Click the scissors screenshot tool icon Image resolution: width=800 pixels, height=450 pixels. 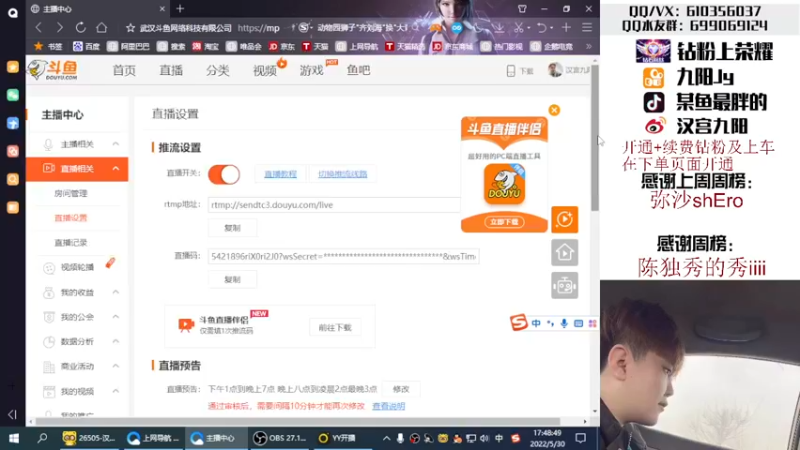tap(519, 28)
